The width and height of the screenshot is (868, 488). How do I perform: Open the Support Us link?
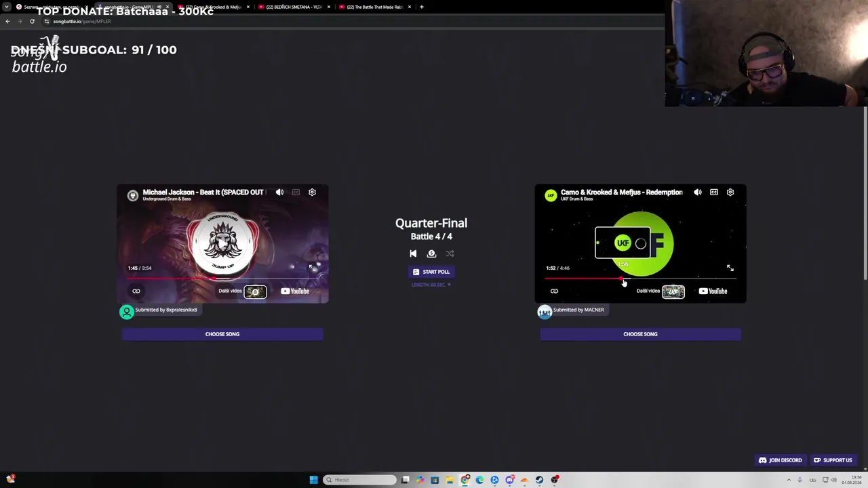(833, 460)
